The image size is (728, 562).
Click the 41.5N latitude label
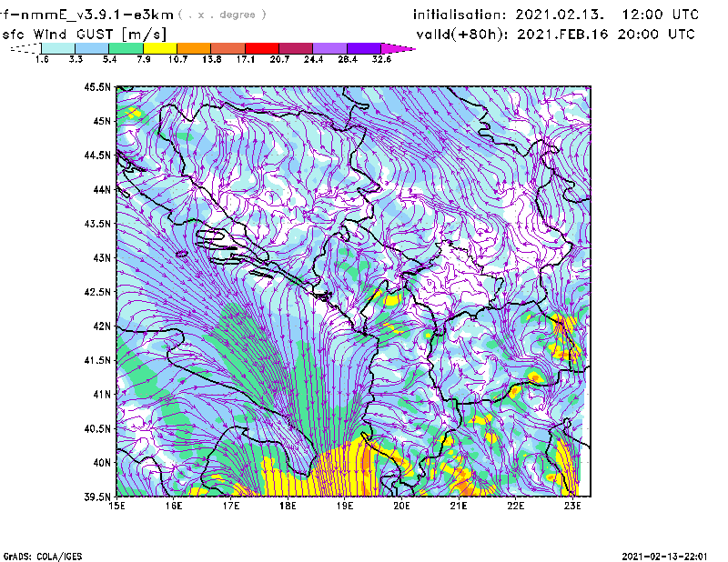(x=97, y=360)
